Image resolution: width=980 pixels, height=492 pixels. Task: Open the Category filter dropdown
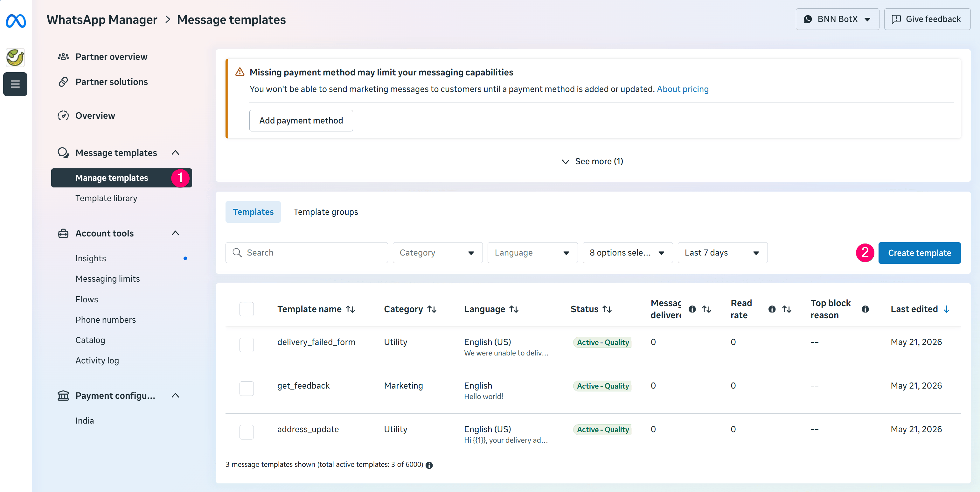click(437, 253)
